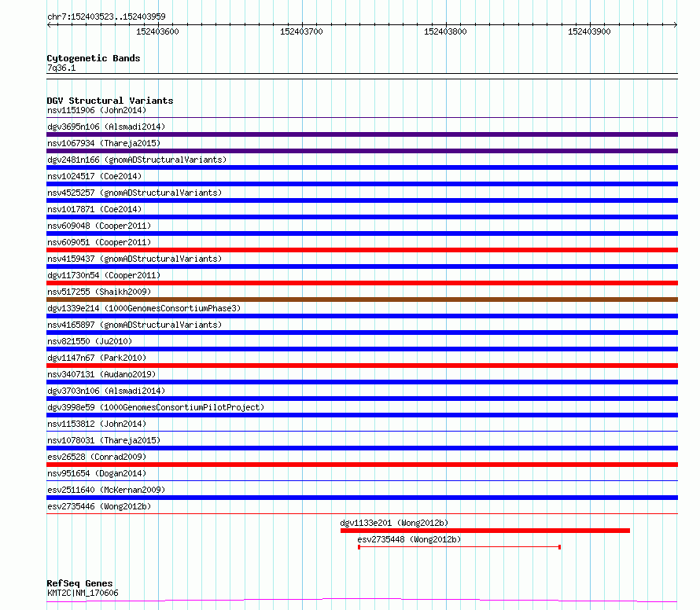Select the nsv4165897 (gnomADStructuralVariants) label
This screenshot has height=610, width=700.
point(134,325)
